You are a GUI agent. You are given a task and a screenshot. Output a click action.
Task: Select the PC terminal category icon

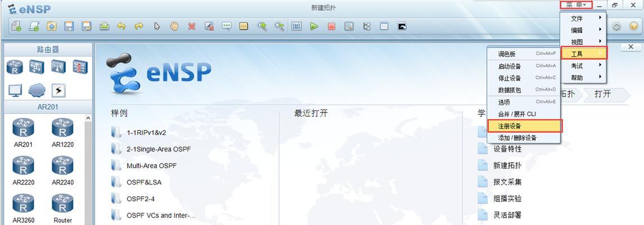[15, 91]
